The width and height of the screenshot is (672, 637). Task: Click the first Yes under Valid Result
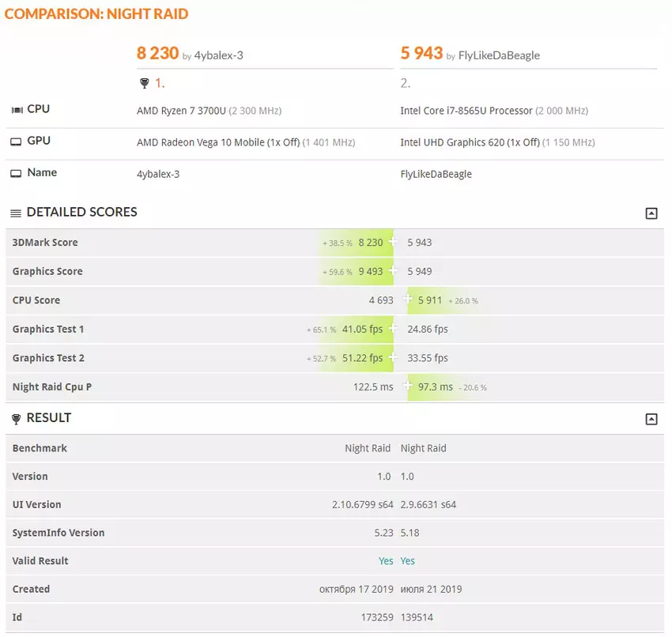tap(385, 561)
